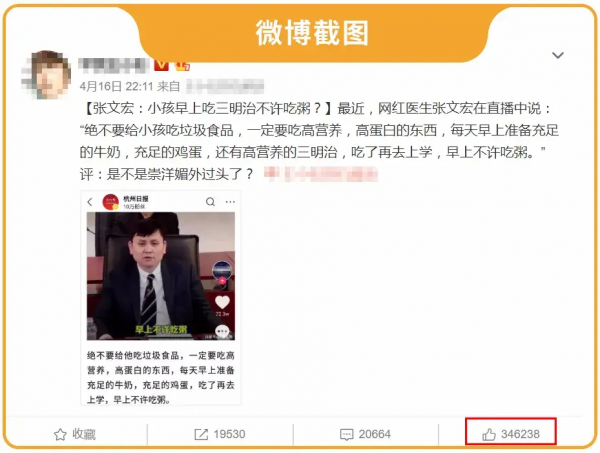The image size is (600, 453).
Task: Open the blurred username profile link
Action: point(114,65)
